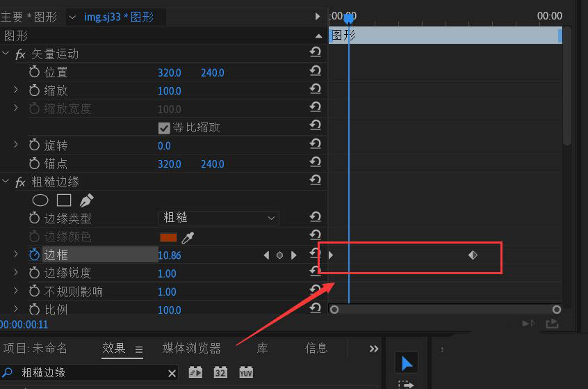Screen dimensions: 588x389
Task: Toggle 矢量运动 fx on or off
Action: coord(20,54)
